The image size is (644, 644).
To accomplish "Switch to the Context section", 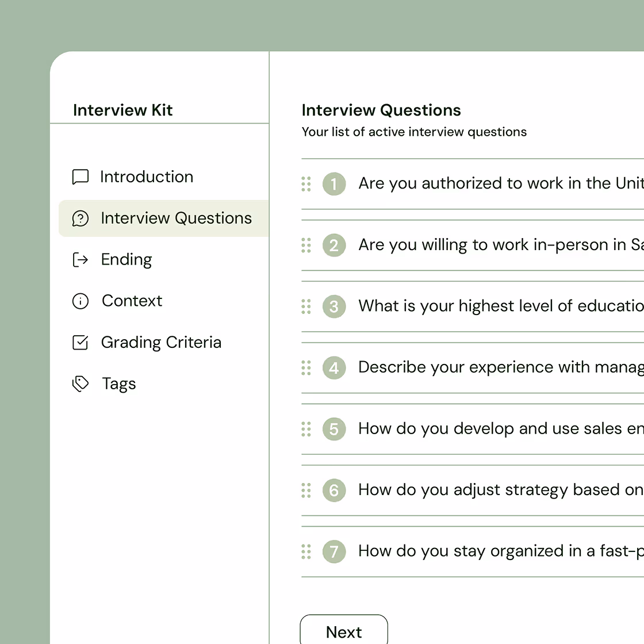I will coord(132,301).
